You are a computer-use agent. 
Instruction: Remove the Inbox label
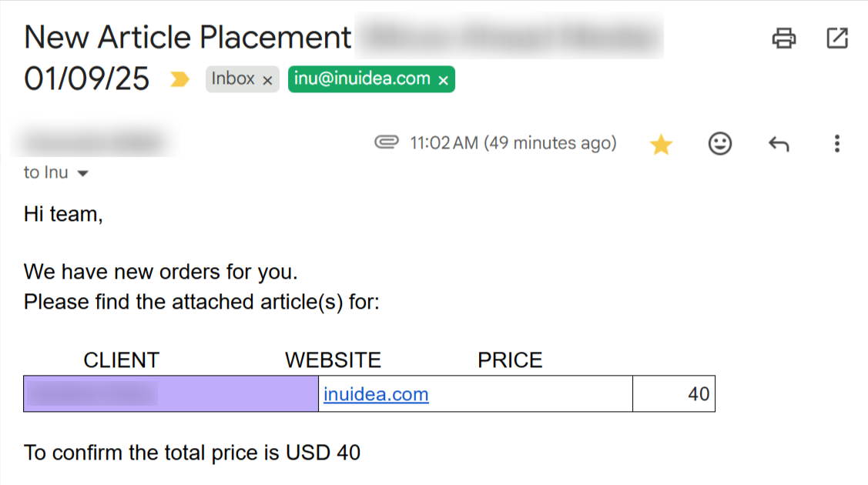267,80
